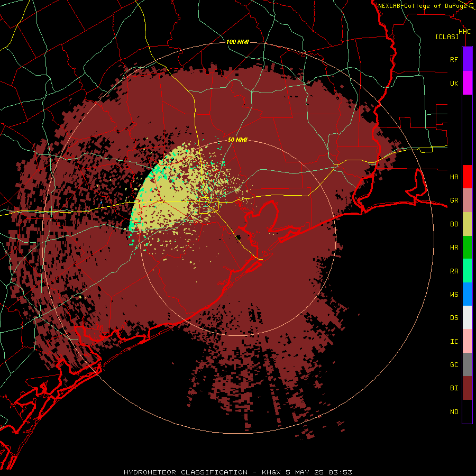The height and width of the screenshot is (476, 476).
Task: Click the ND black legend swatch
Action: click(x=467, y=411)
